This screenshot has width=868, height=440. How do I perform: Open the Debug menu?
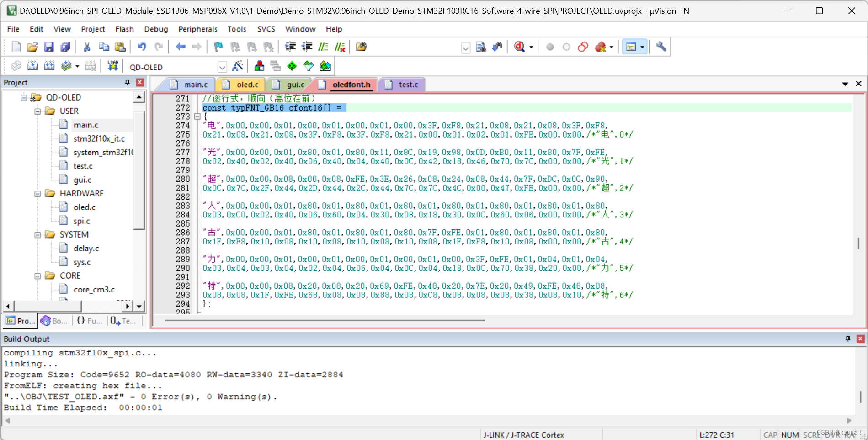[156, 29]
